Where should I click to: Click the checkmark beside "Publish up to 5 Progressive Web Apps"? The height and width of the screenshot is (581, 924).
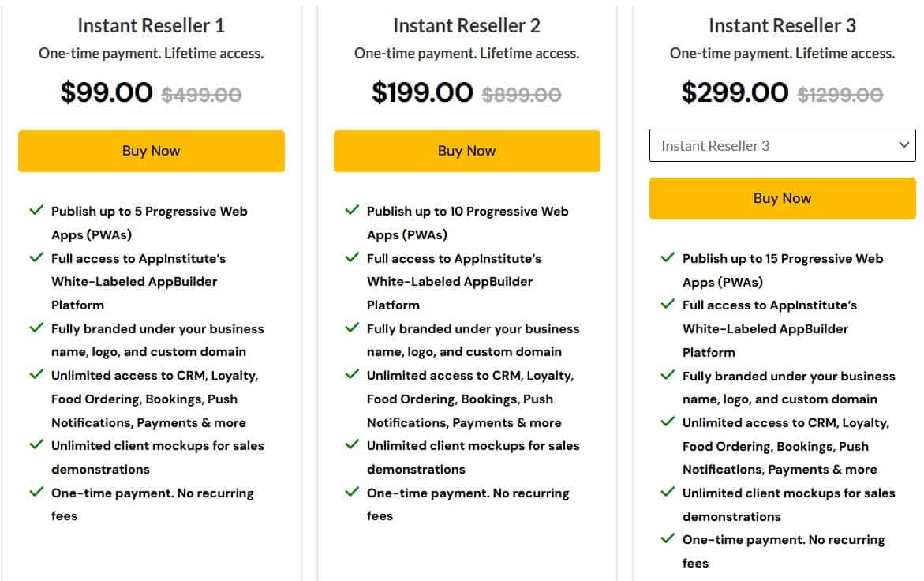coord(36,211)
